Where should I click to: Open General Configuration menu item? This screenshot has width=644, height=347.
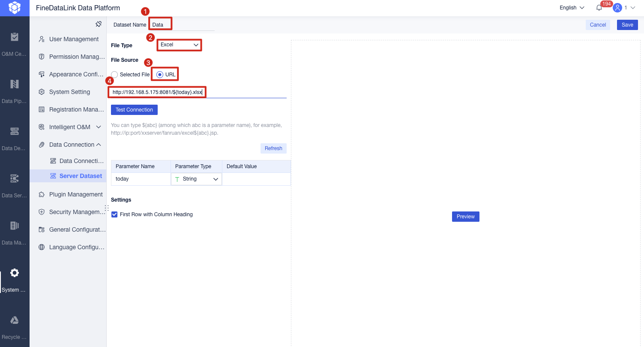point(68,229)
